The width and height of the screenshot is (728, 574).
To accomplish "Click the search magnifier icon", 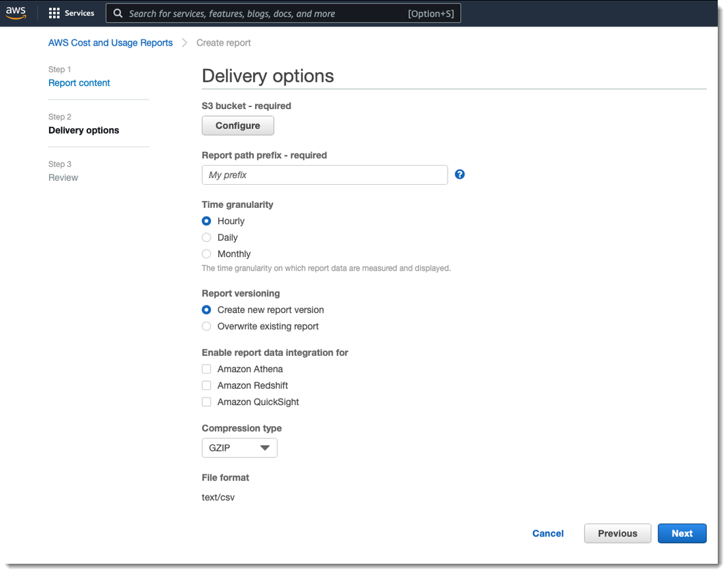I will click(x=118, y=14).
